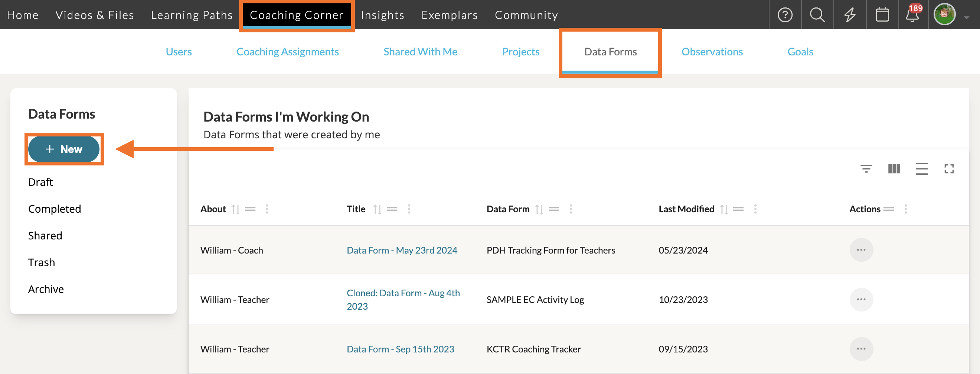This screenshot has width=980, height=374.
Task: Open the table filter icon
Action: coord(866,169)
